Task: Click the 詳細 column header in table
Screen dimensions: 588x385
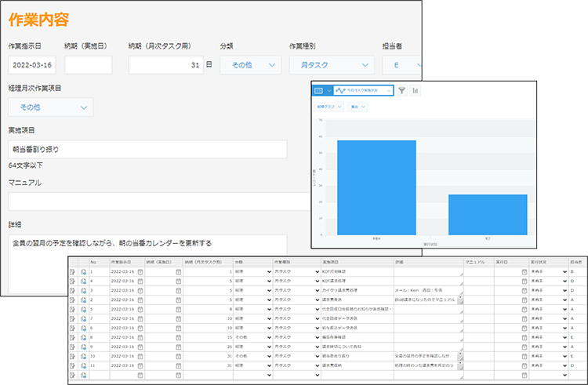Action: pos(429,262)
